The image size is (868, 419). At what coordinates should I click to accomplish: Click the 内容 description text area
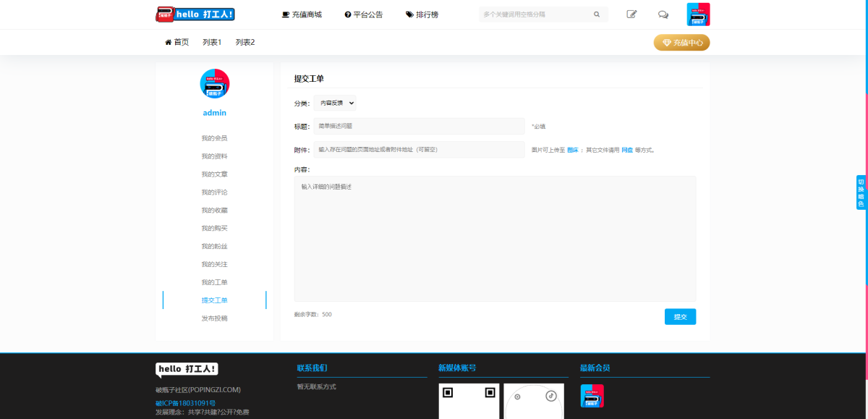tap(495, 238)
